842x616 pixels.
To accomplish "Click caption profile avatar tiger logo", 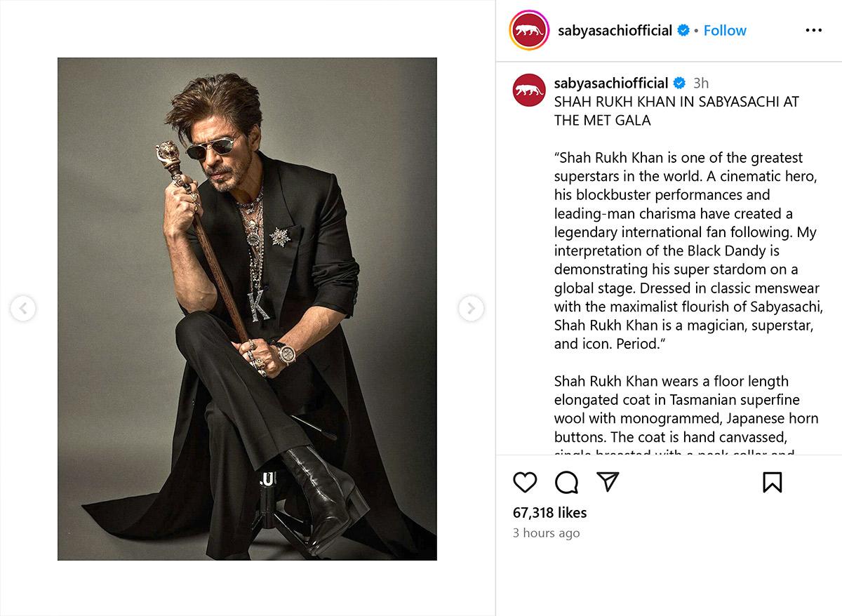I will [529, 90].
